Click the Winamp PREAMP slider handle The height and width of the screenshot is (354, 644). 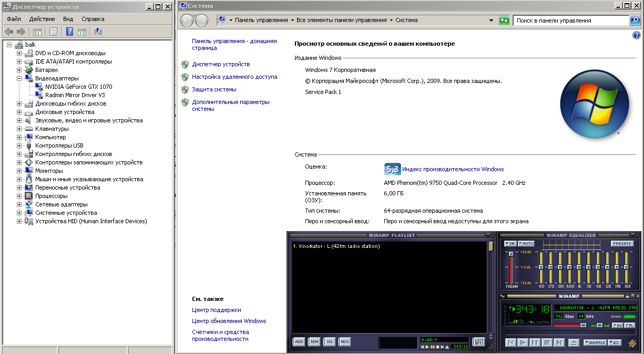click(511, 254)
